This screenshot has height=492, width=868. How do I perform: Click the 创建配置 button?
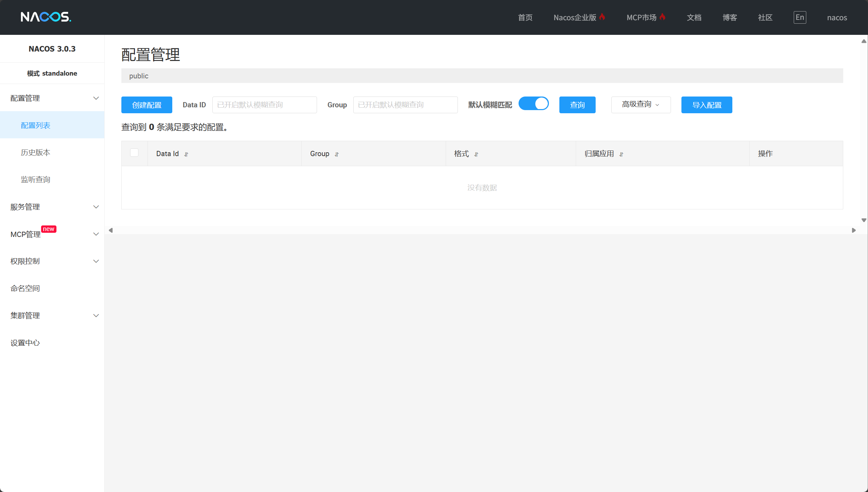[x=147, y=105]
